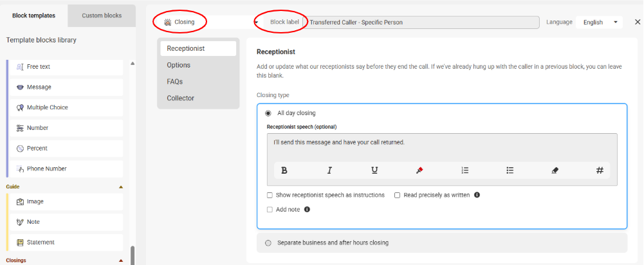Viewport: 644px width, 265px height.
Task: Insert a hashtag variable via # icon
Action: coord(600,170)
